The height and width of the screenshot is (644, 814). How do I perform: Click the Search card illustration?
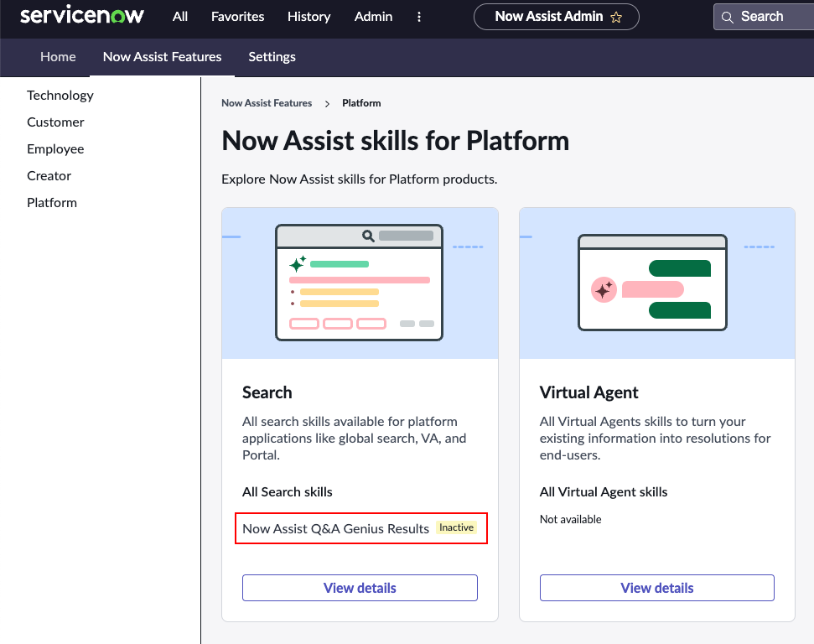point(360,283)
